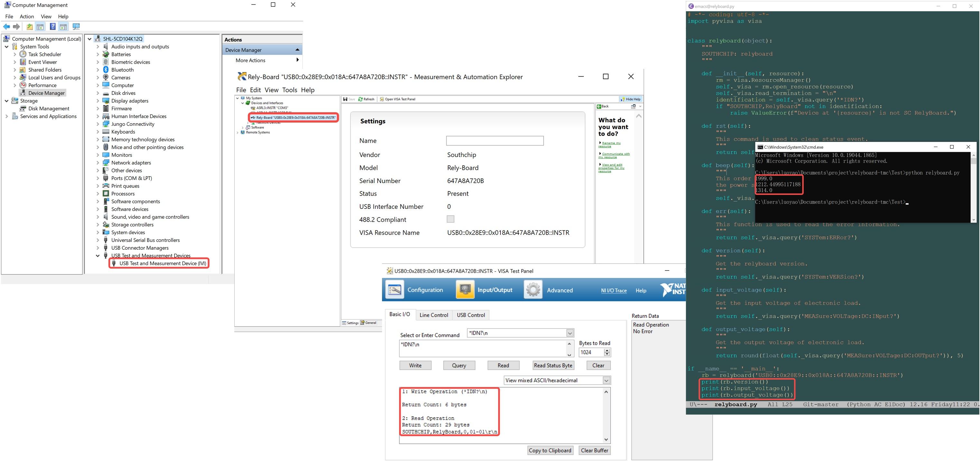980x461 pixels.
Task: Open the Configuration icon in VISA Test Panel
Action: 395,290
